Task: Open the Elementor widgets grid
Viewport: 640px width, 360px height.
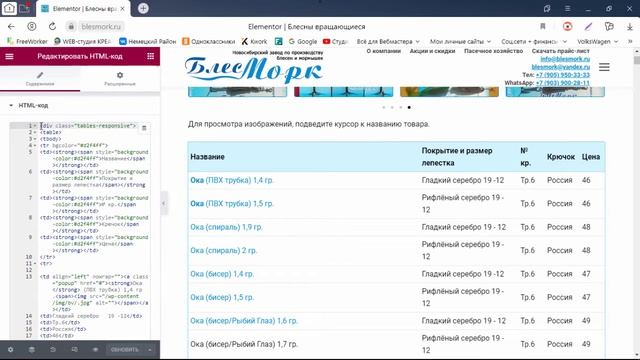Action: click(151, 56)
